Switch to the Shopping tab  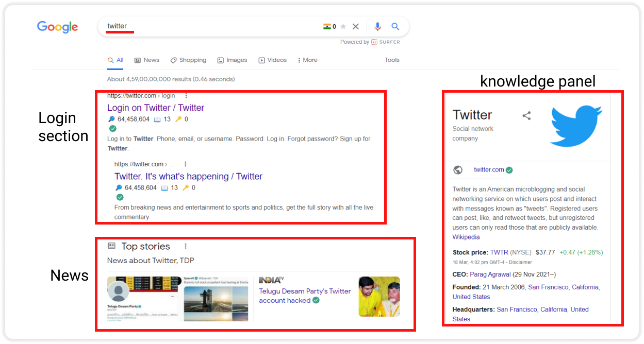pyautogui.click(x=188, y=60)
